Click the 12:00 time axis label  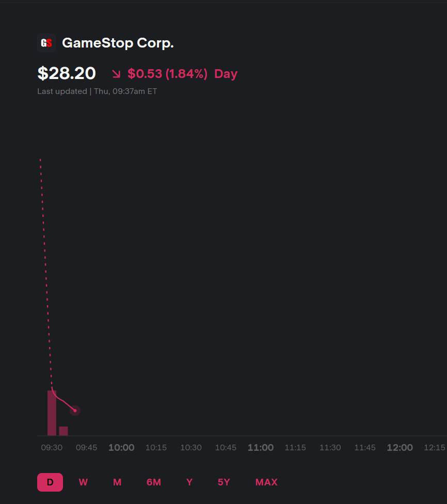coord(400,448)
